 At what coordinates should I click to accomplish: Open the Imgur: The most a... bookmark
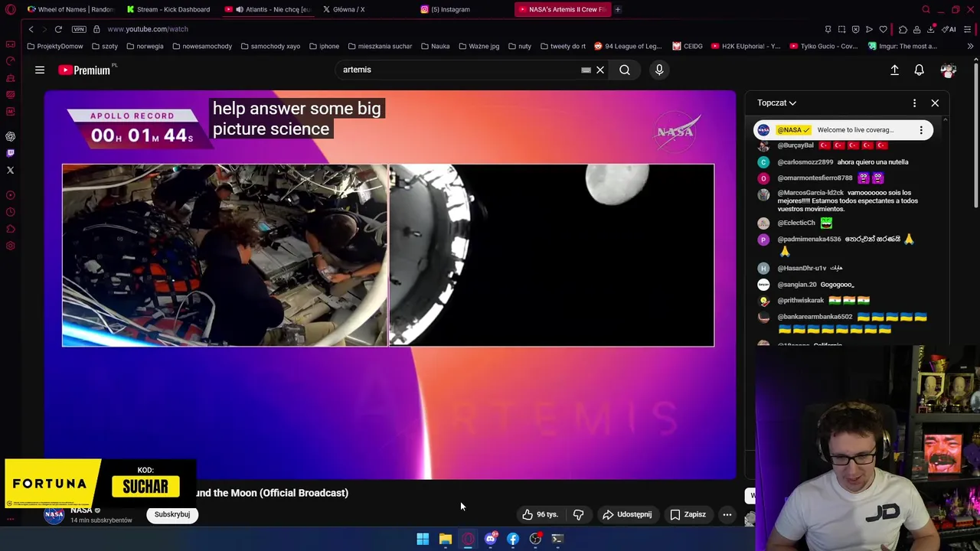902,46
